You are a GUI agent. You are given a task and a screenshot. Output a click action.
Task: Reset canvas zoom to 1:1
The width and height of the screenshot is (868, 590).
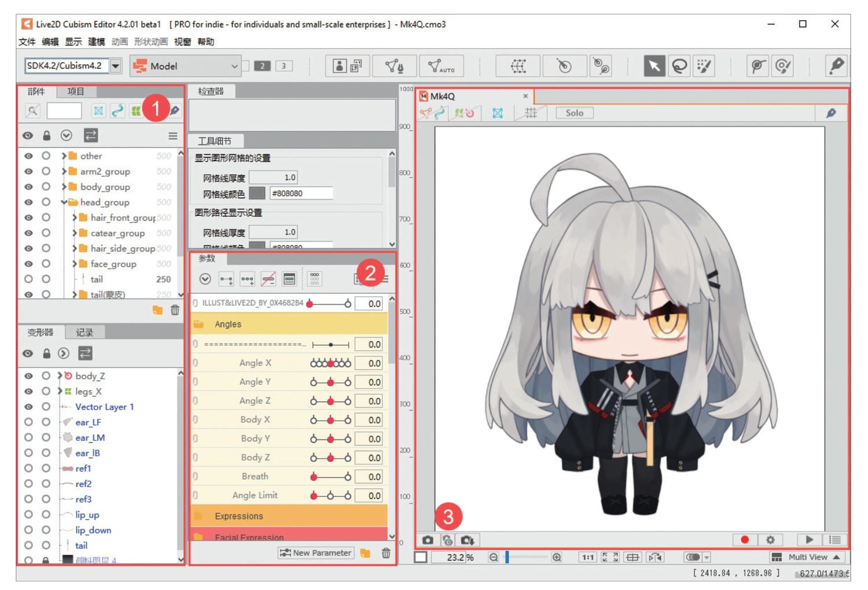point(588,557)
